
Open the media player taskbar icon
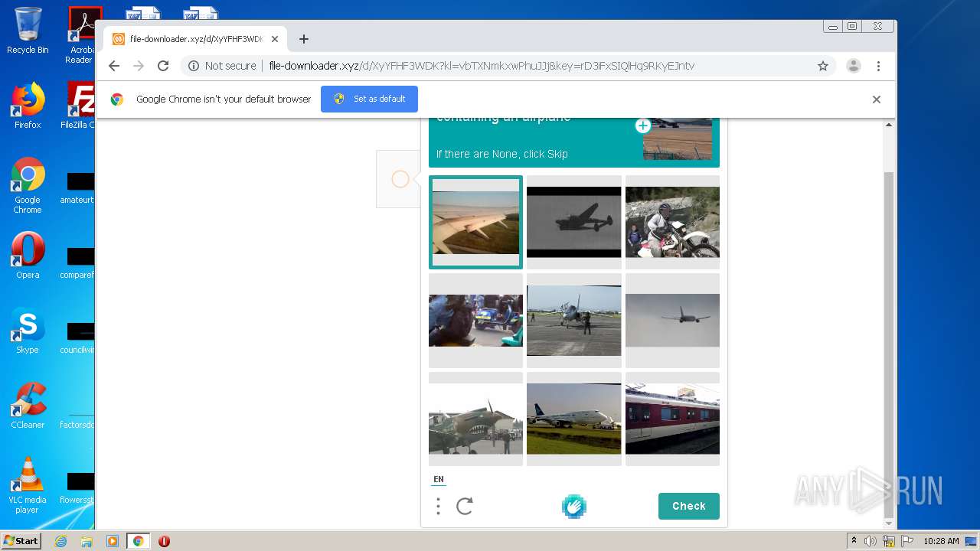pyautogui.click(x=113, y=541)
